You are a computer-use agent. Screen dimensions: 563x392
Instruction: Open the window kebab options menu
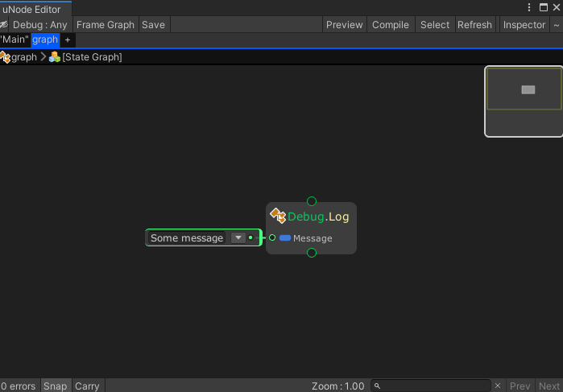click(529, 7)
